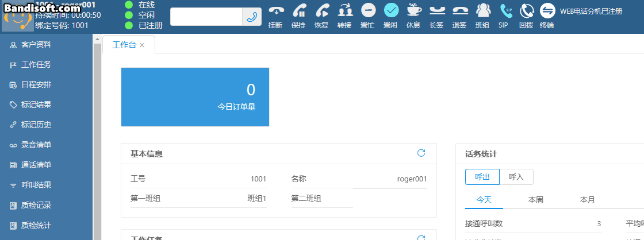Click the 回拨 callback icon
Image resolution: width=644 pixels, height=240 pixels.
(526, 11)
